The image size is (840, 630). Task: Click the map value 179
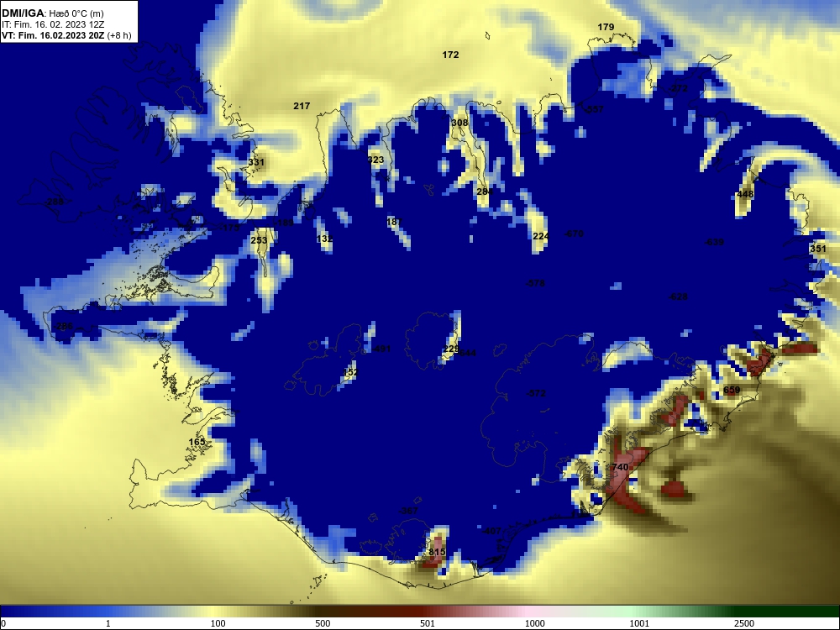(x=606, y=27)
